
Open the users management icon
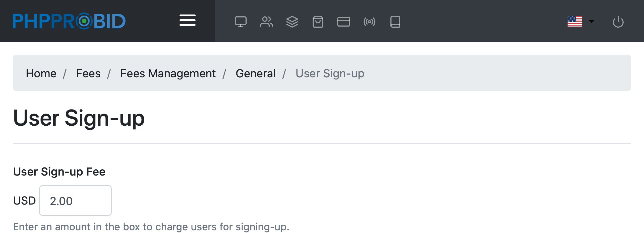point(266,22)
